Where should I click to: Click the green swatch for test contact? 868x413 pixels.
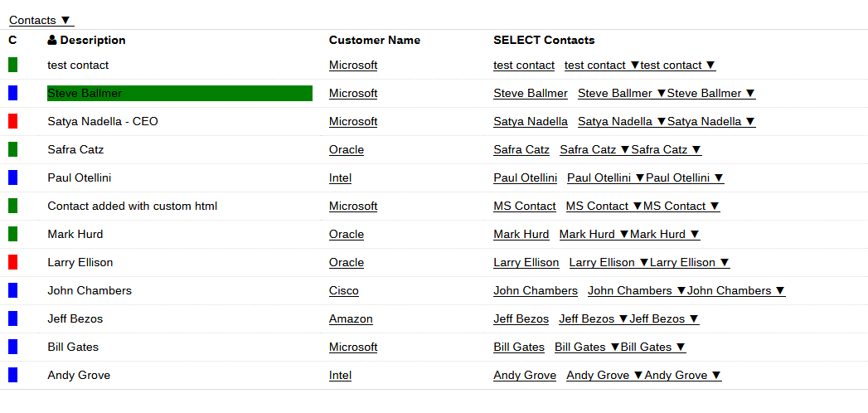pyautogui.click(x=12, y=65)
